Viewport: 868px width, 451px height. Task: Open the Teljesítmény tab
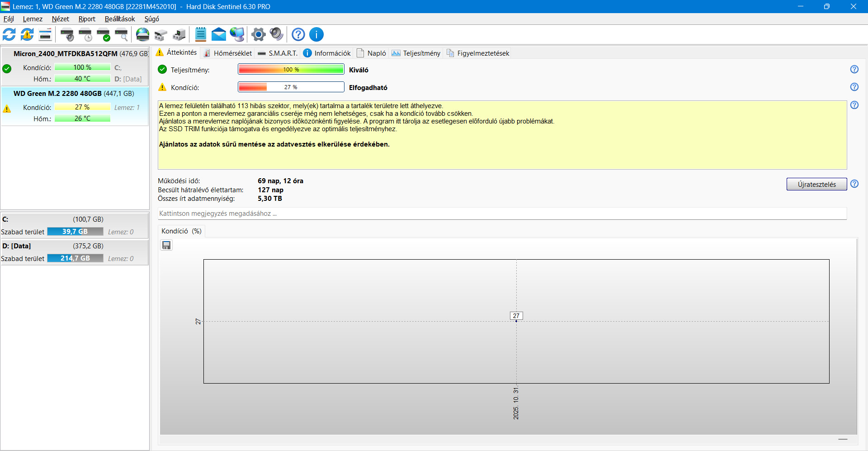click(416, 53)
